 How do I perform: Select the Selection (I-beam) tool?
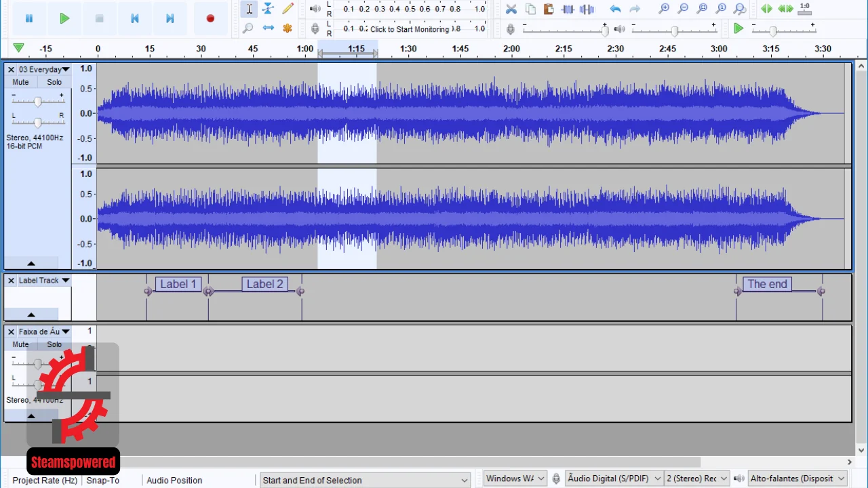[x=249, y=9]
